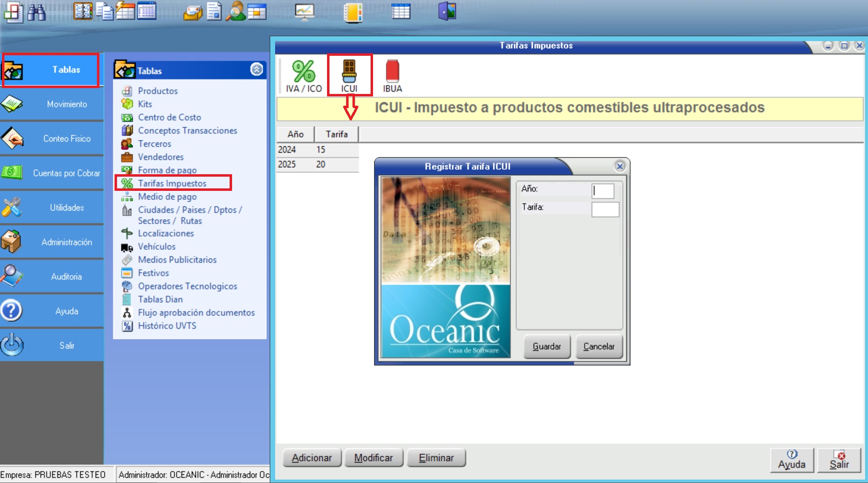This screenshot has height=483, width=868.
Task: Open Tarifas Impuestos in Tablas list
Action: pyautogui.click(x=172, y=184)
